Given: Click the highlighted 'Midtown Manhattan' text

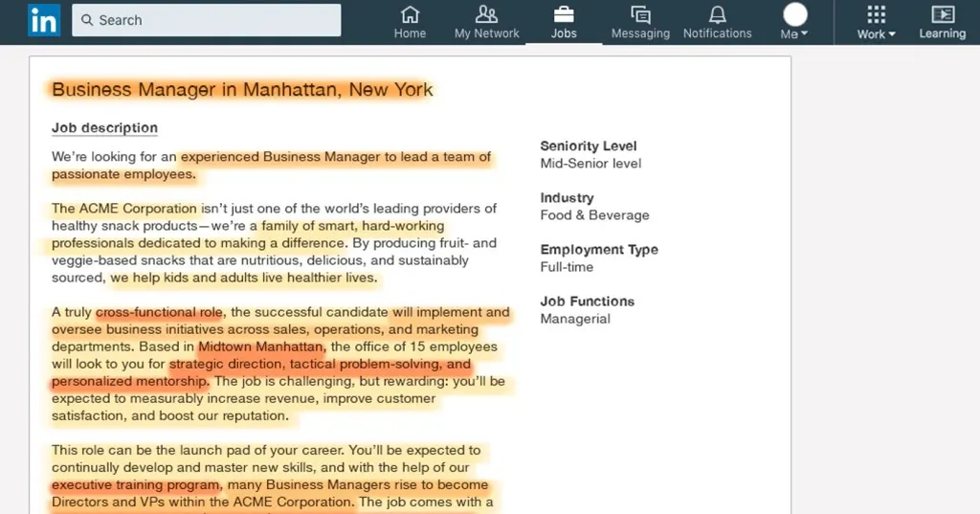Looking at the screenshot, I should [260, 346].
